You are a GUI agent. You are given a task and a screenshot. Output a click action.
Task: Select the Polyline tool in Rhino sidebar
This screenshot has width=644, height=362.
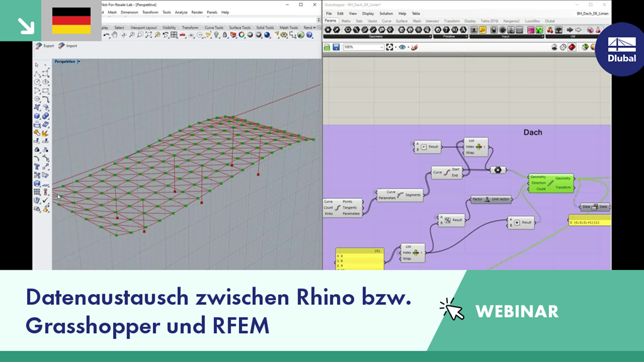(37, 74)
